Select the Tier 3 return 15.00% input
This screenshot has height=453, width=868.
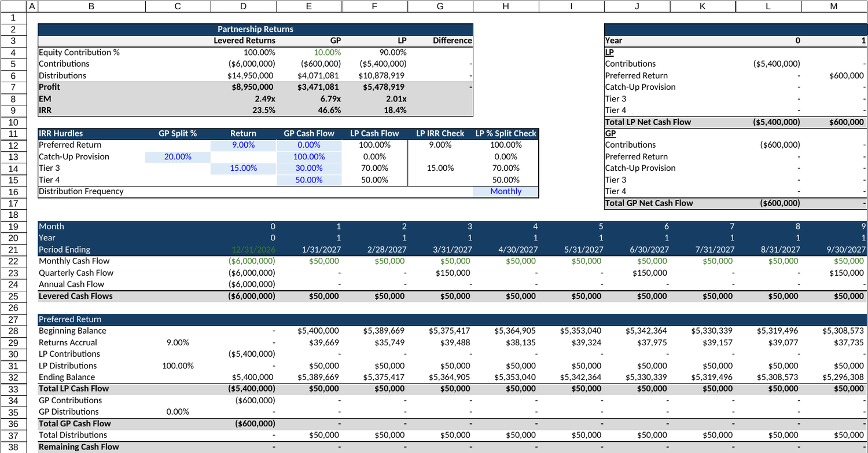[x=244, y=168]
